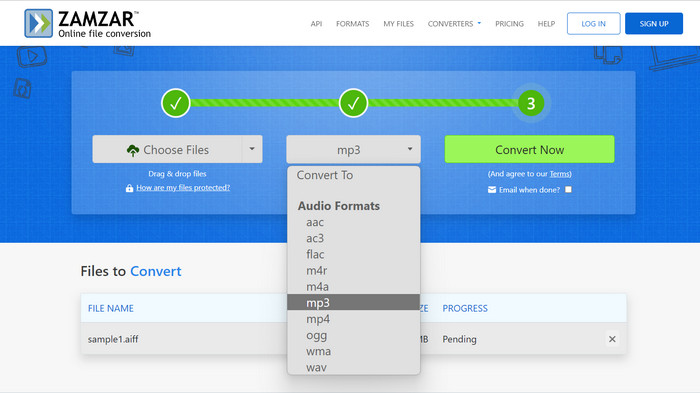Open the Formats page in navigation

(353, 24)
